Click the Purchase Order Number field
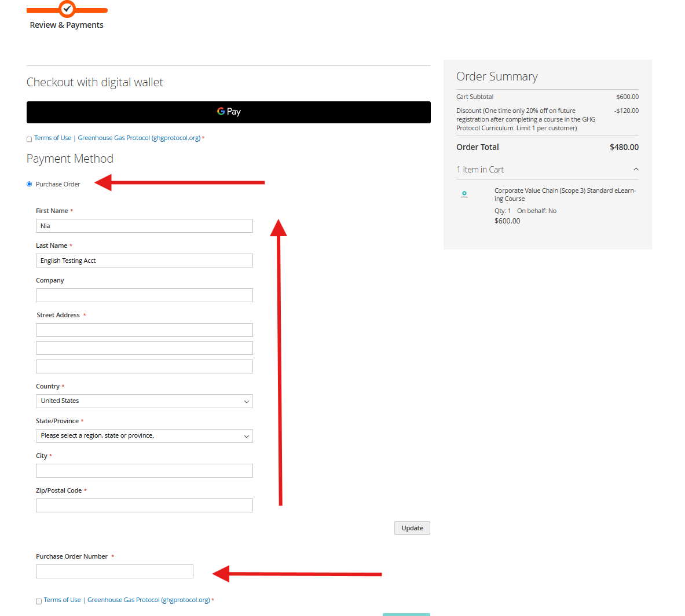This screenshot has width=685, height=616. coord(115,571)
